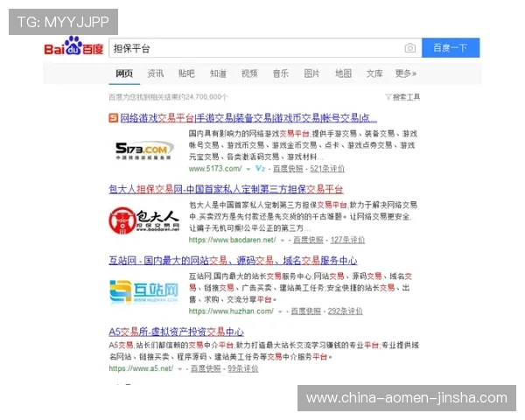Viewport: 525px width, 420px height.
Task: Open 搜索工具 filter options
Action: point(402,97)
